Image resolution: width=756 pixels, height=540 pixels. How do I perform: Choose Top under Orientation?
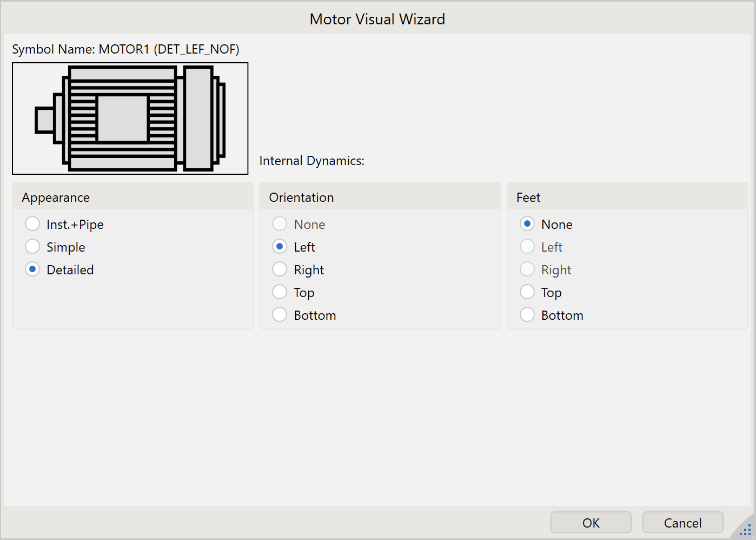pos(280,292)
